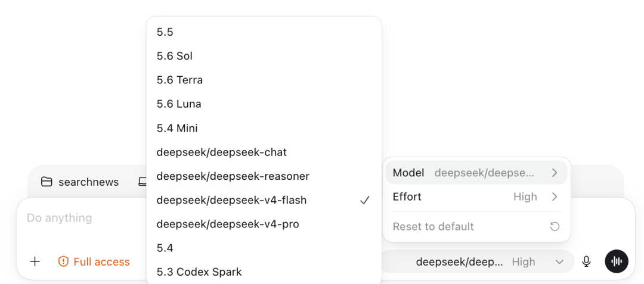Open voice mode with the waveform button
The width and height of the screenshot is (644, 284).
(617, 261)
